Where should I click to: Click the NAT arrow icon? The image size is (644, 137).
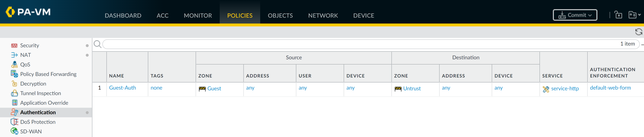tap(14, 55)
